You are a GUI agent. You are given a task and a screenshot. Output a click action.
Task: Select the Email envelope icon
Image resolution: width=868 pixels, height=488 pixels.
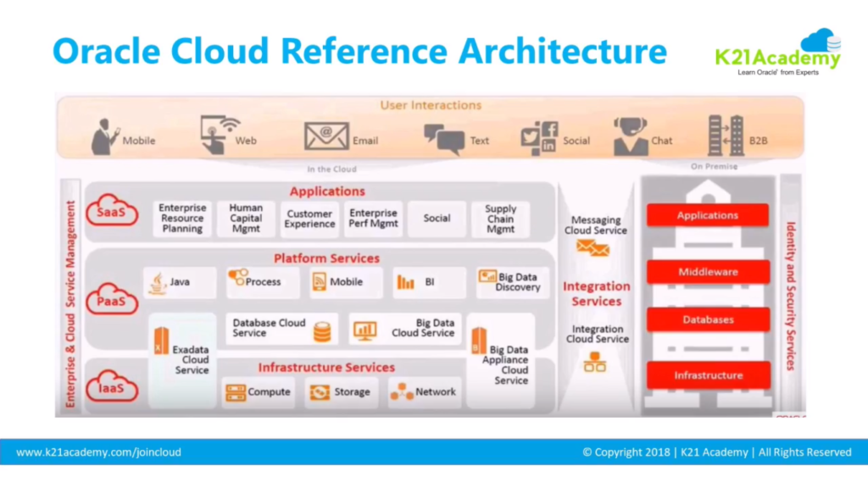(x=326, y=137)
